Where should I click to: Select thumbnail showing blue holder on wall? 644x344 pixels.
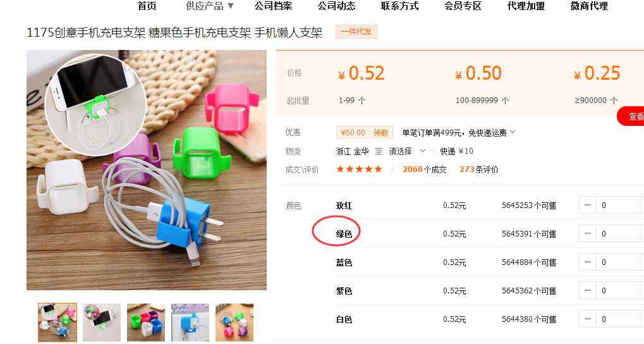click(190, 322)
